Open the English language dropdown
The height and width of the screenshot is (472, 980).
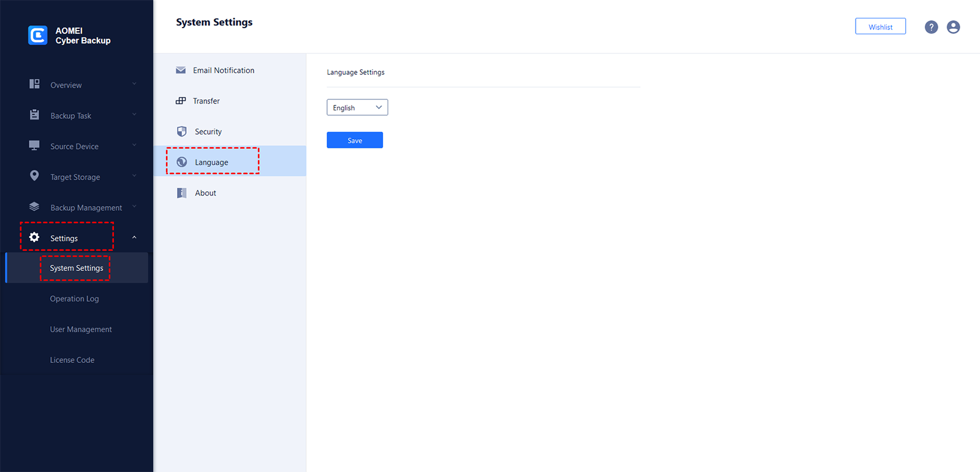coord(357,107)
